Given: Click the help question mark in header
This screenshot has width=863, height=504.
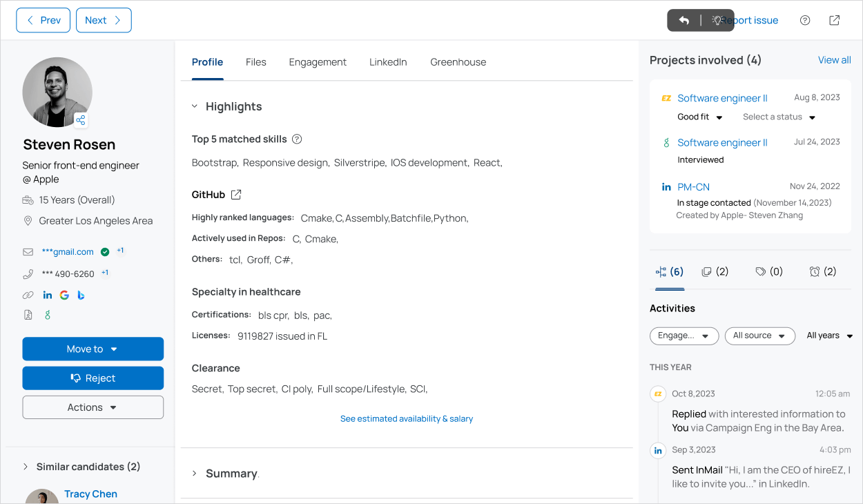Looking at the screenshot, I should click(x=805, y=20).
